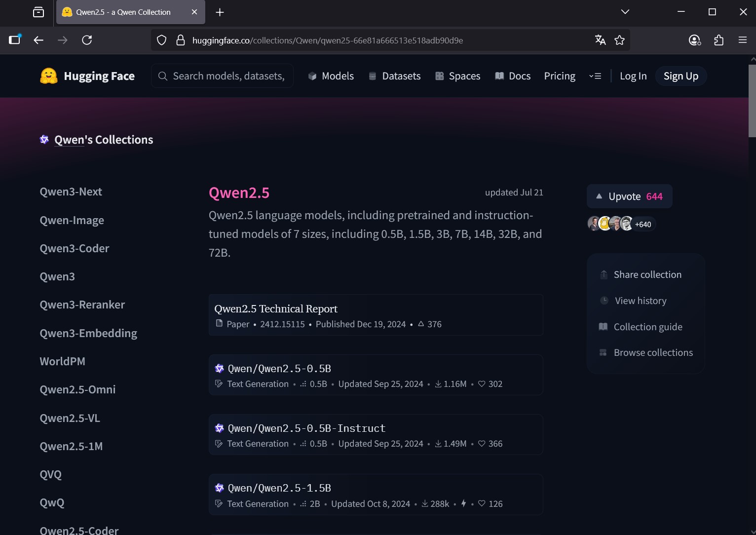Open the Qwen2.5-1M collection
This screenshot has height=535, width=756.
pyautogui.click(x=72, y=446)
